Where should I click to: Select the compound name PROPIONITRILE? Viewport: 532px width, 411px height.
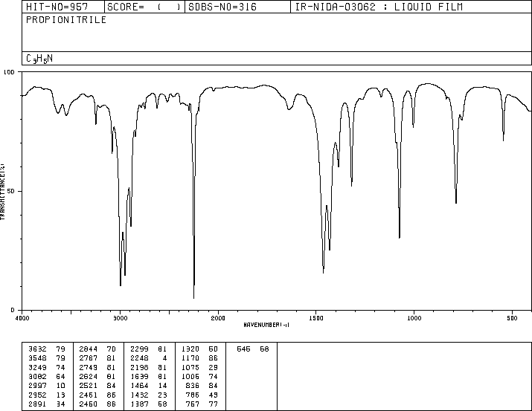click(66, 20)
